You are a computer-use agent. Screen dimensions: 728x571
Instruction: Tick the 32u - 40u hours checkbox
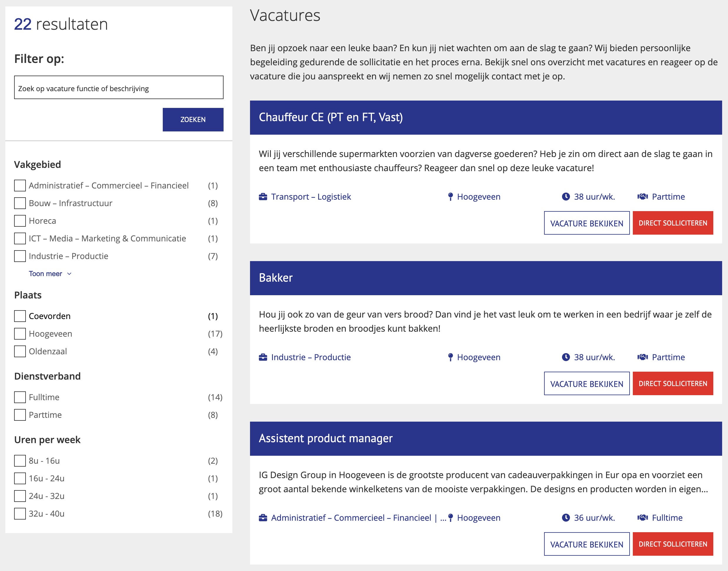[20, 513]
